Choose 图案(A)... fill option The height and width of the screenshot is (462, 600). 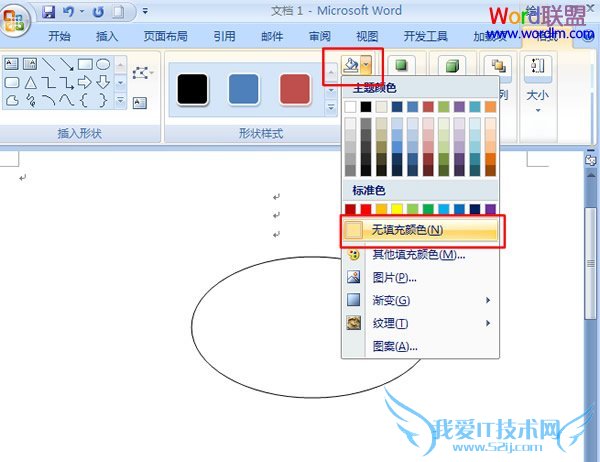[x=421, y=346]
